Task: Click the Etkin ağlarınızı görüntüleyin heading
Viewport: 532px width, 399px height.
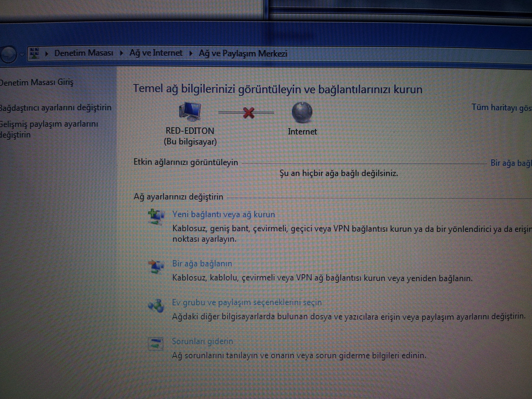Action: coord(186,162)
